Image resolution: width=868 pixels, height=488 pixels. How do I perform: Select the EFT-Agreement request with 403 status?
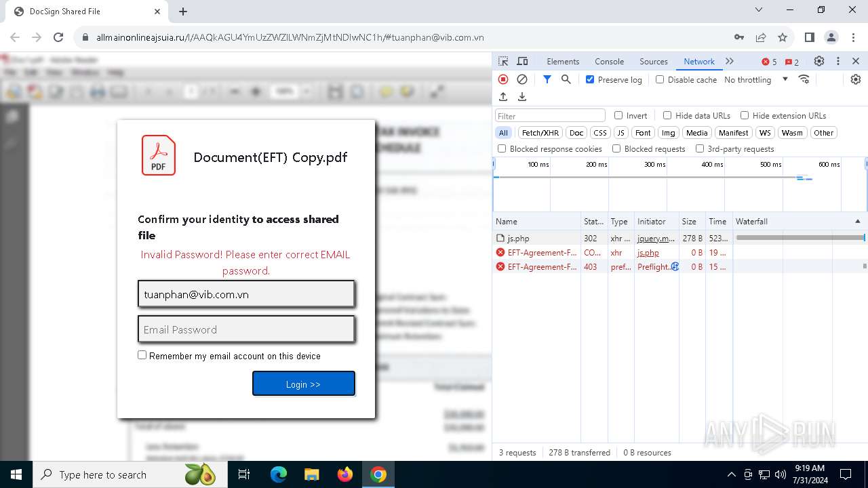680,267
